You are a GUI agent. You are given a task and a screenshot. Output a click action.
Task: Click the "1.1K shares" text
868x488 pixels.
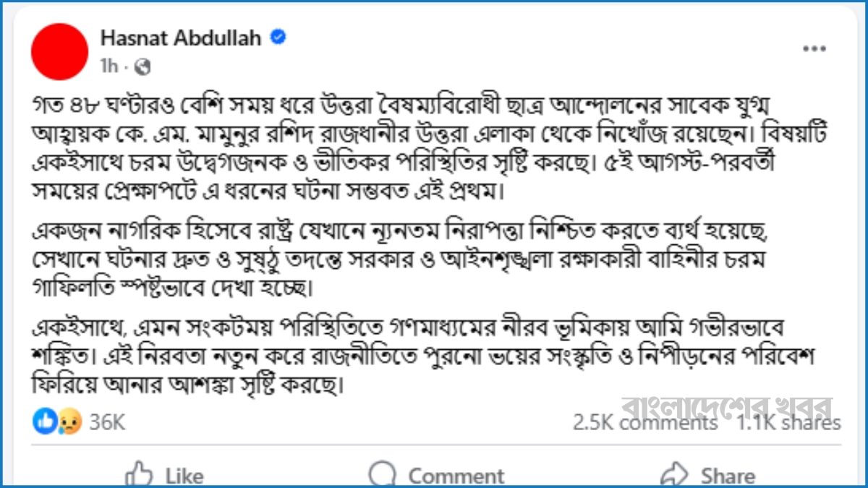(x=788, y=423)
